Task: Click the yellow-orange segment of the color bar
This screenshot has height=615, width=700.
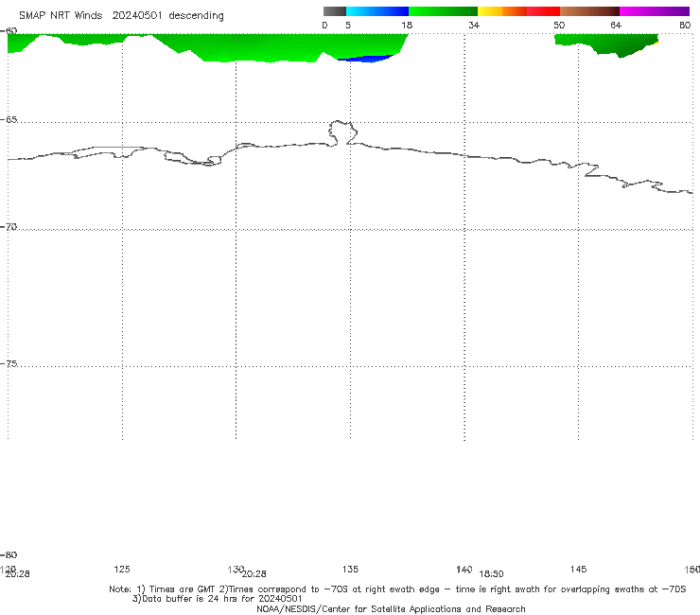Action: (x=502, y=11)
